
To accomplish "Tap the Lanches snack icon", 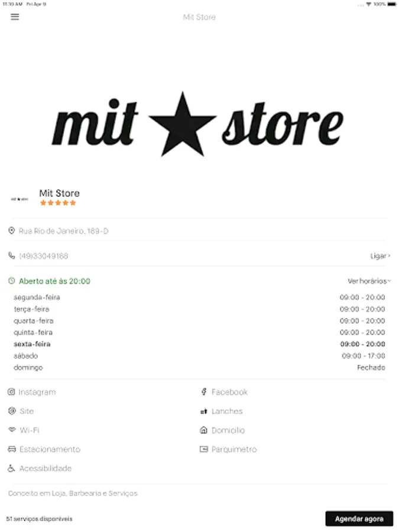I will 203,411.
